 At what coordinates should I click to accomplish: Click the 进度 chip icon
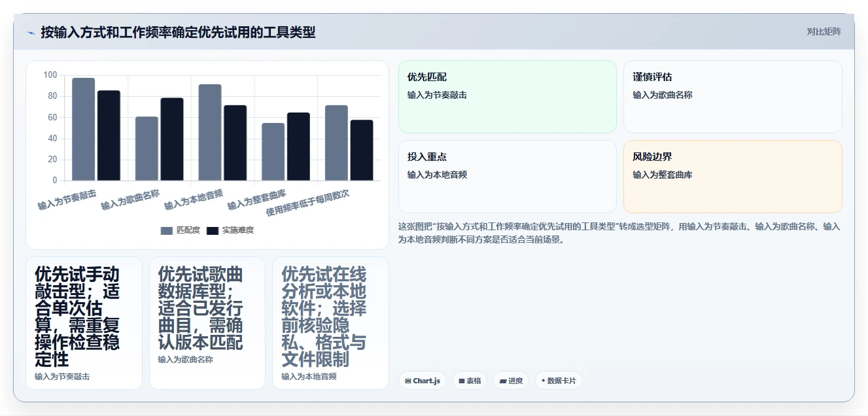[x=502, y=381]
